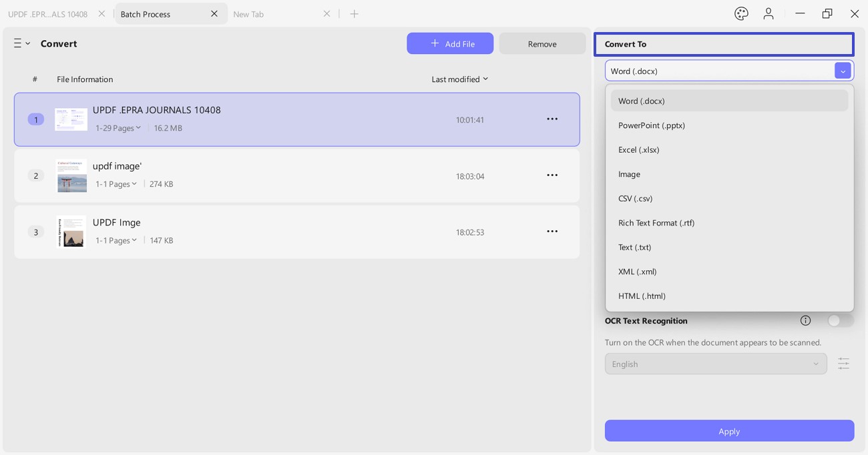Expand page range for UPDF .EPRA JOURNALS

tap(118, 128)
